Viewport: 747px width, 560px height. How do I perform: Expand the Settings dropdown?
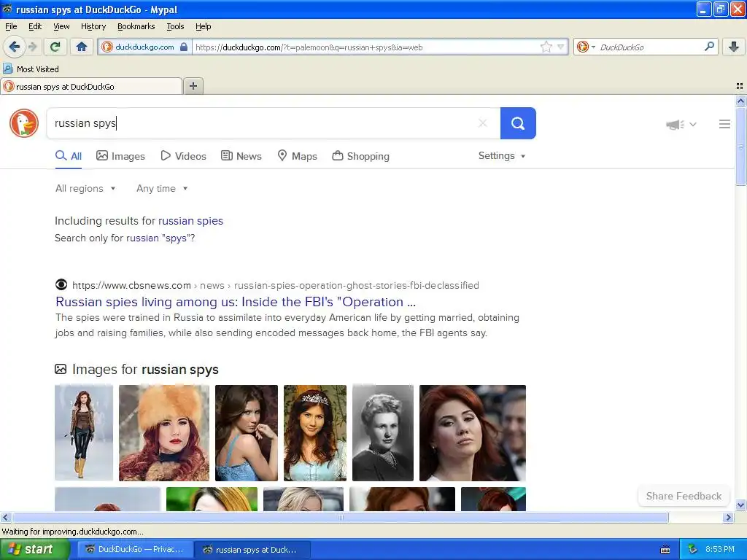coord(502,156)
